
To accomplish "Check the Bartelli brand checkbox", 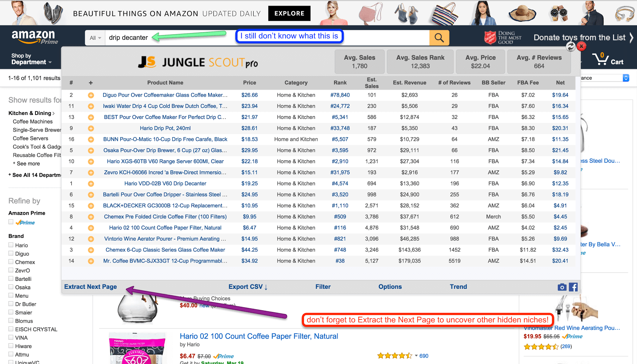I will (x=11, y=278).
